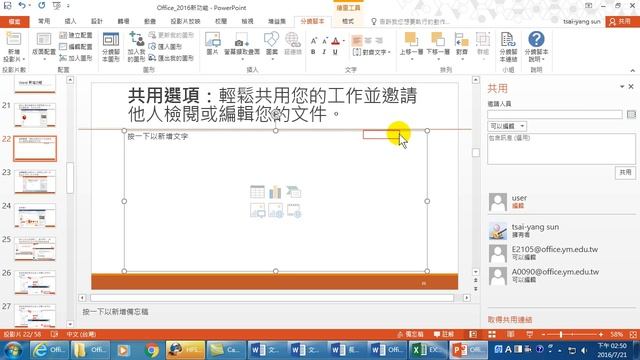Click the Increase Font Size A icon
The image size is (640, 360).
click(x=313, y=40)
